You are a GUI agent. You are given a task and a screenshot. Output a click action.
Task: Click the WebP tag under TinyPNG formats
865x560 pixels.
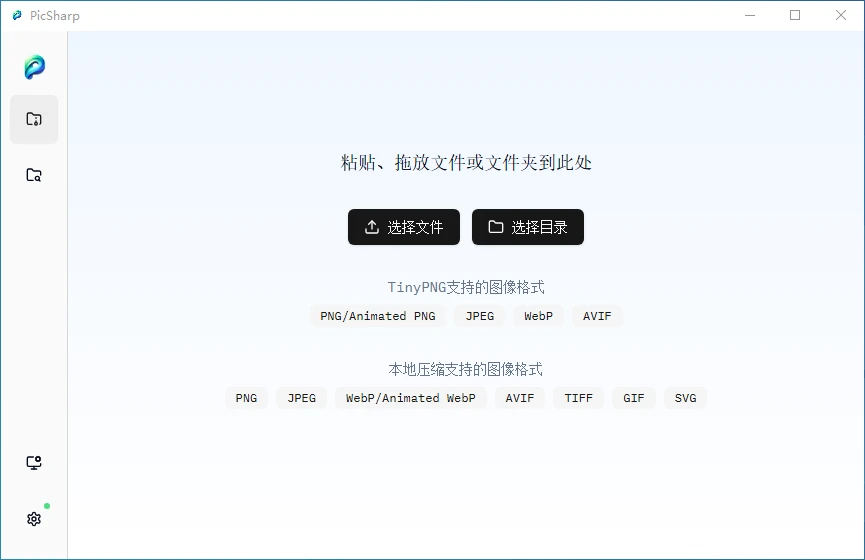click(538, 316)
